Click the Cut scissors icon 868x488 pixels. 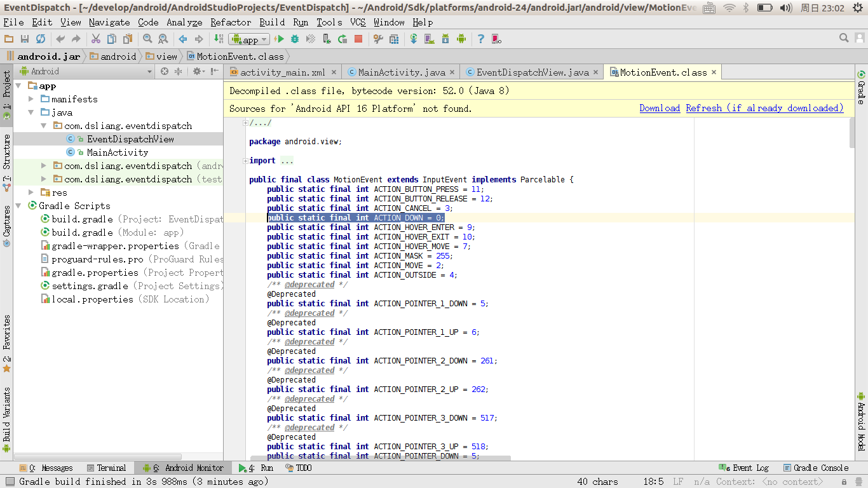pyautogui.click(x=95, y=39)
